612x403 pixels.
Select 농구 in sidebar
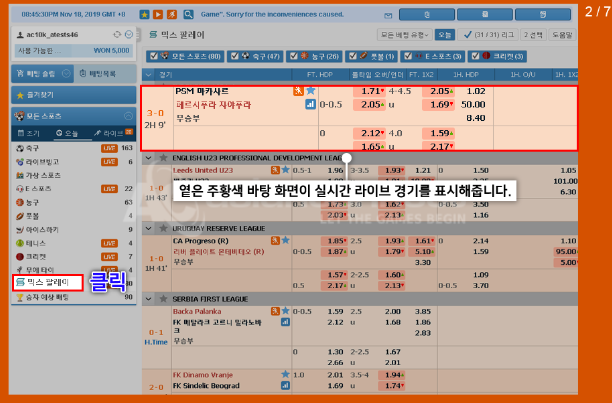point(32,202)
